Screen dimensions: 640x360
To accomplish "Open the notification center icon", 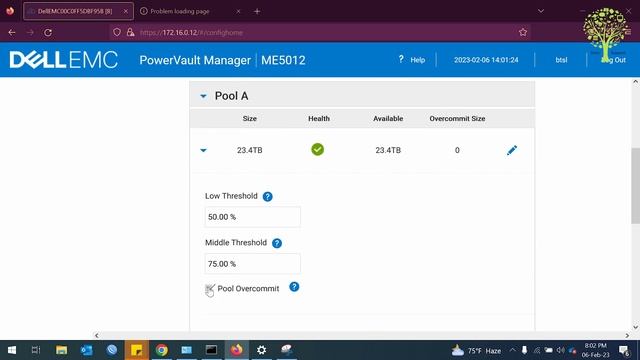I will click(623, 350).
